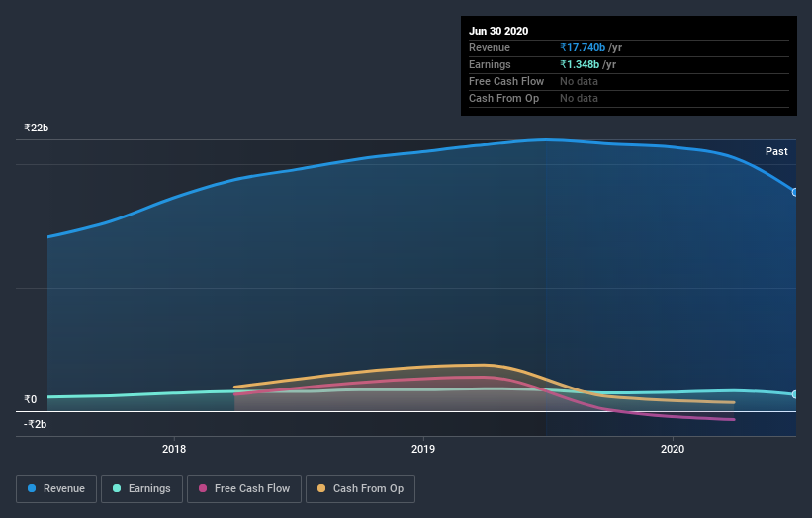Click the Earnings label in the tooltip
812x518 pixels.
pos(490,64)
